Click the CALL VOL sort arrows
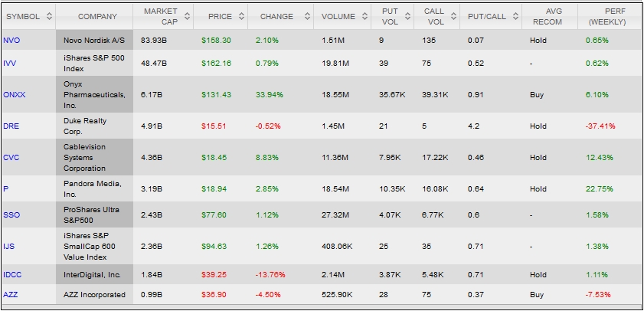The width and height of the screenshot is (644, 311). [453, 16]
